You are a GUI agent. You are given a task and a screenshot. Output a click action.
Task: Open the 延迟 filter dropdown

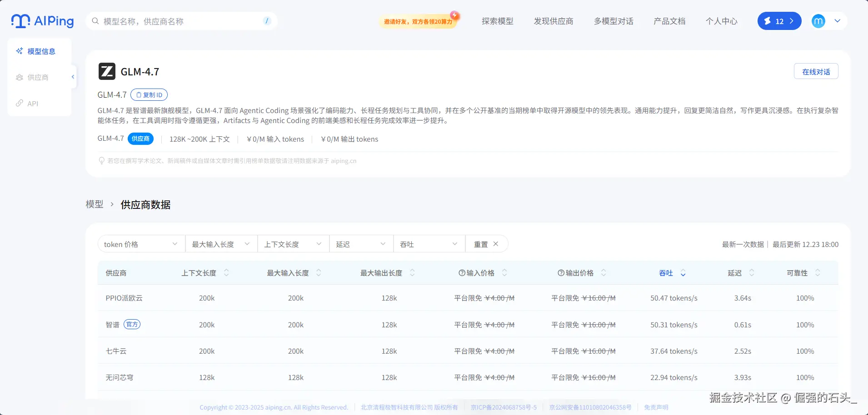pyautogui.click(x=361, y=244)
